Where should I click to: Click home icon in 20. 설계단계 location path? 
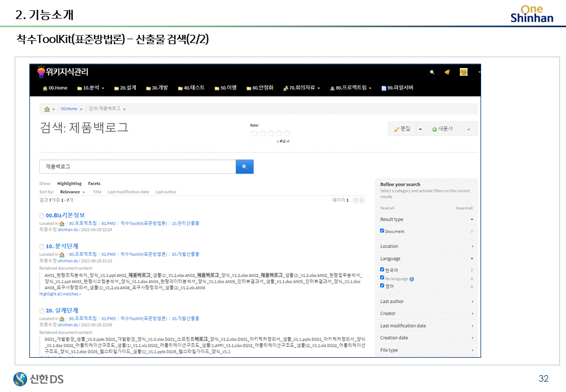61,318
